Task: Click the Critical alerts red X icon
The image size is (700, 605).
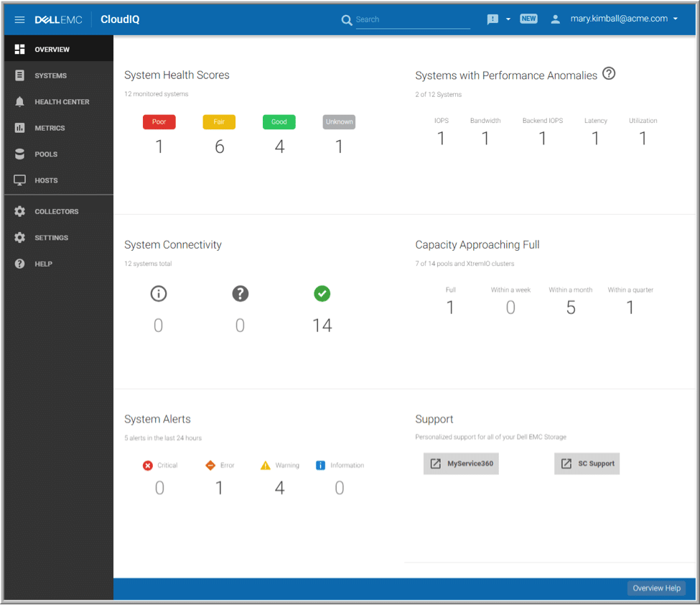Action: tap(148, 466)
